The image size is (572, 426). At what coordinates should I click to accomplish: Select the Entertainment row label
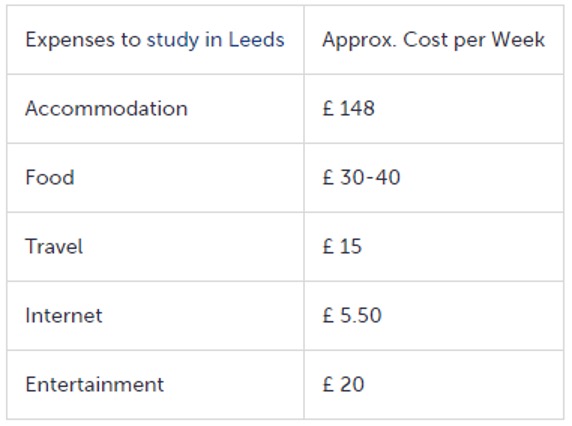pos(94,384)
